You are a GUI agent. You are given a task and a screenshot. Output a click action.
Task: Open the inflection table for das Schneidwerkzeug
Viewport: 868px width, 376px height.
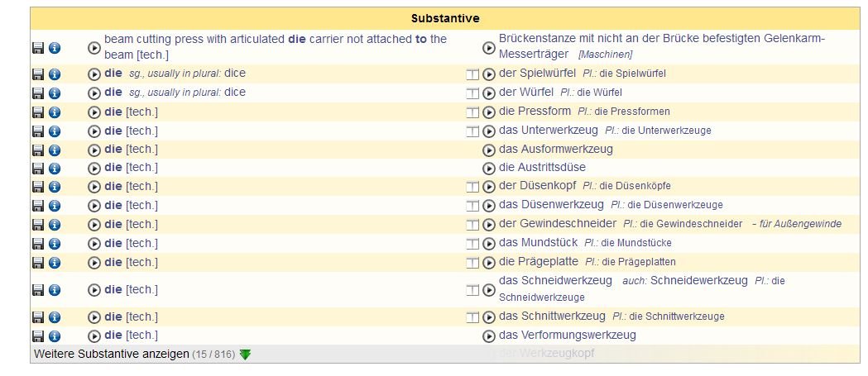click(472, 290)
